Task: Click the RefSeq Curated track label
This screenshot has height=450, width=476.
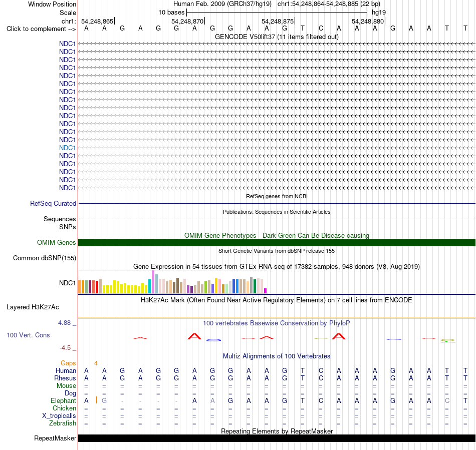Action: coord(53,203)
